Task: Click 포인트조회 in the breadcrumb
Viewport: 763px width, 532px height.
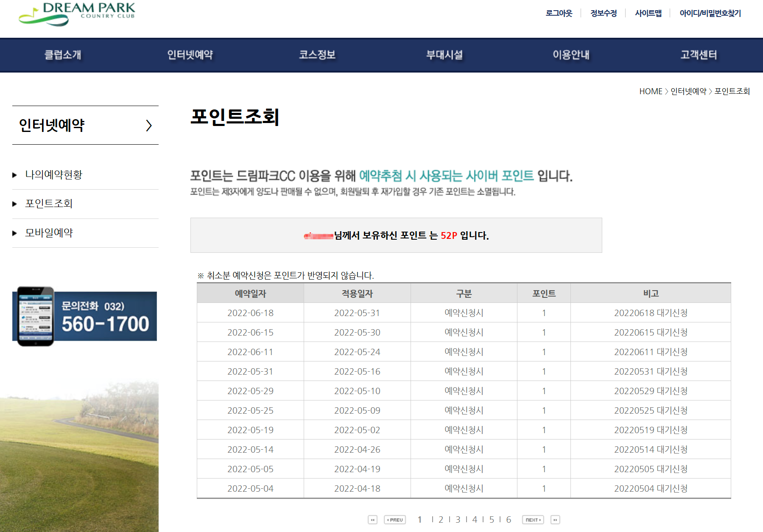Action: pos(732,91)
